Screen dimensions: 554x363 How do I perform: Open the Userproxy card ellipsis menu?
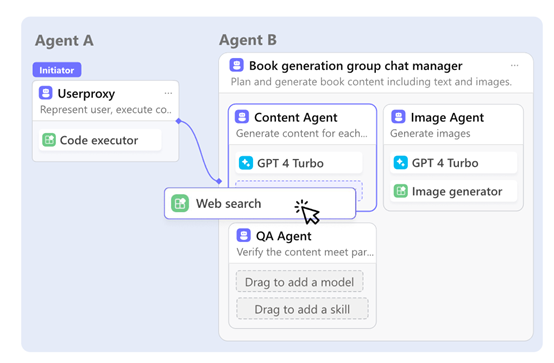coord(168,93)
